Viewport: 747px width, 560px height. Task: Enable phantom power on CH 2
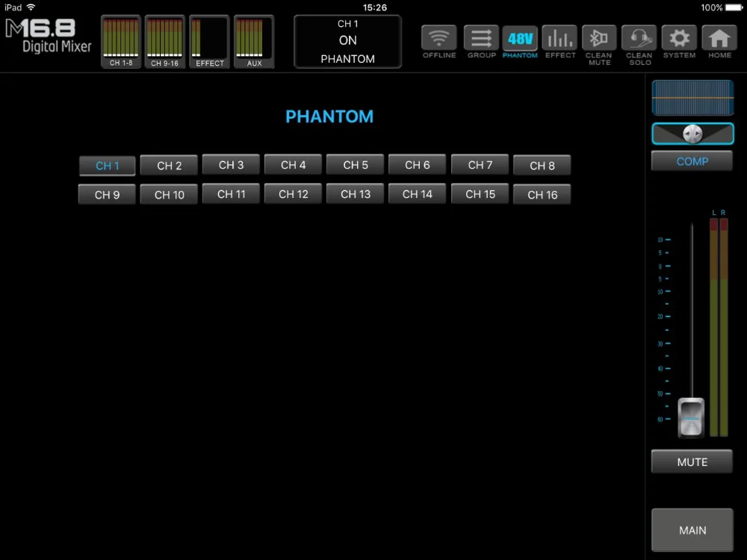pyautogui.click(x=169, y=166)
